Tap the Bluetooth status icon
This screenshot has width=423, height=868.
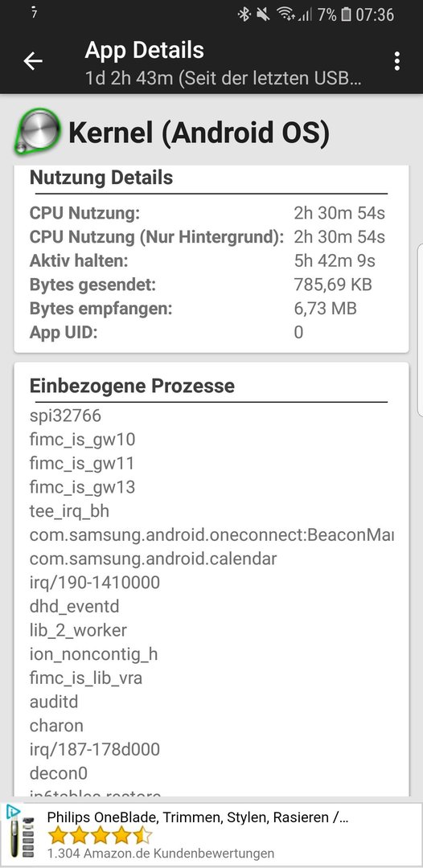[x=244, y=14]
